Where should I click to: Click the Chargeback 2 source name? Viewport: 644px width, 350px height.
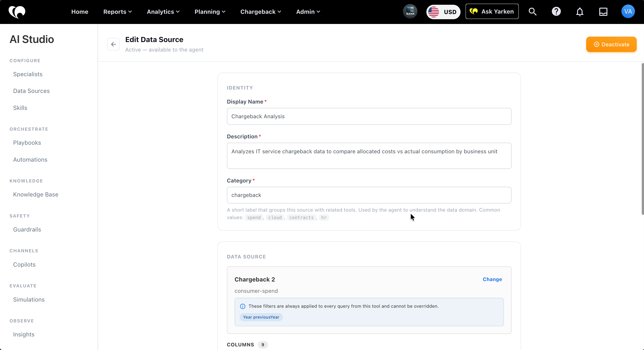(x=254, y=279)
